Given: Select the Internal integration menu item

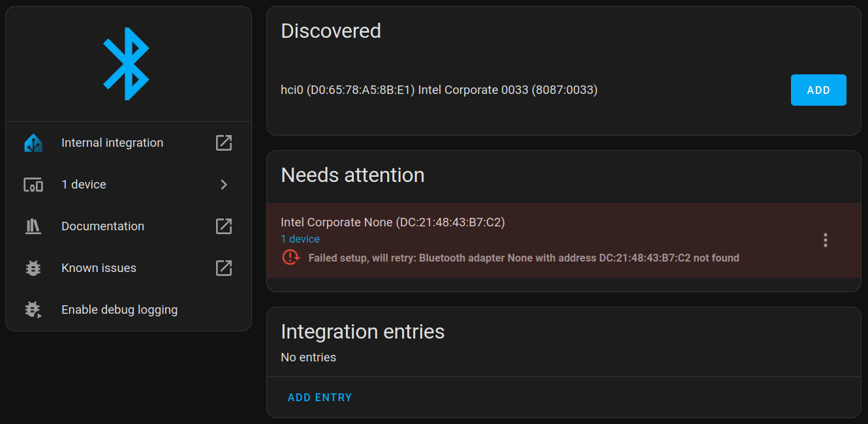Looking at the screenshot, I should click(x=112, y=143).
